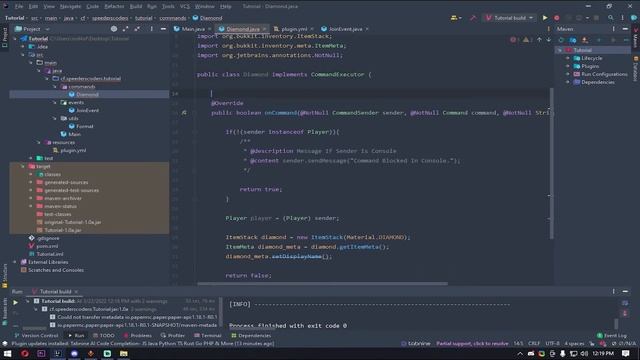The image size is (640, 360).
Task: Hide the Project panel with minus icon
Action: point(163,29)
